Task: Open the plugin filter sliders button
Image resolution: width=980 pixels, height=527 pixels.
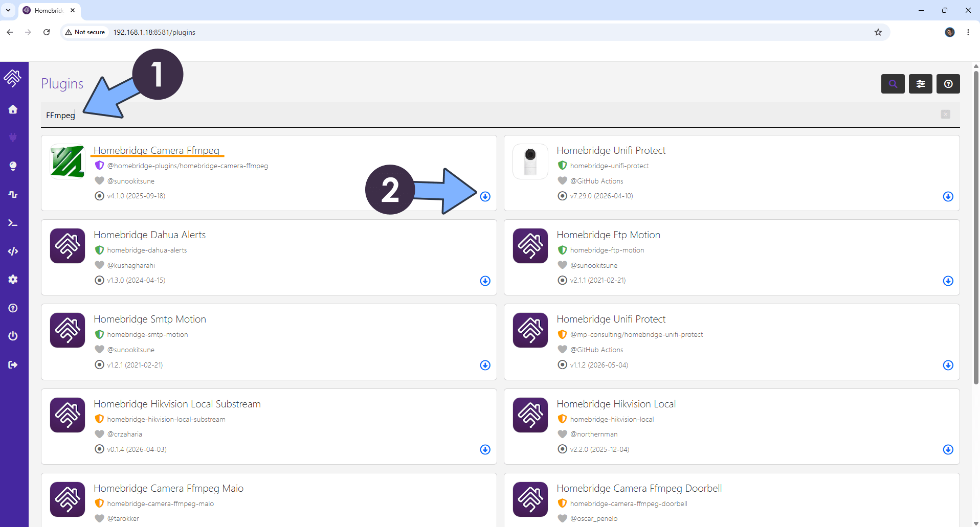Action: [920, 84]
